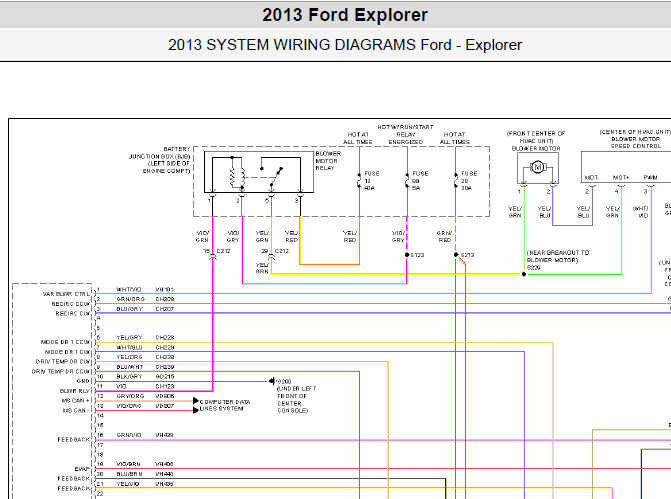Screen dimensions: 671x499
Task: Click the 'VAR BLWR CTRL' pin label
Action: tap(66, 294)
